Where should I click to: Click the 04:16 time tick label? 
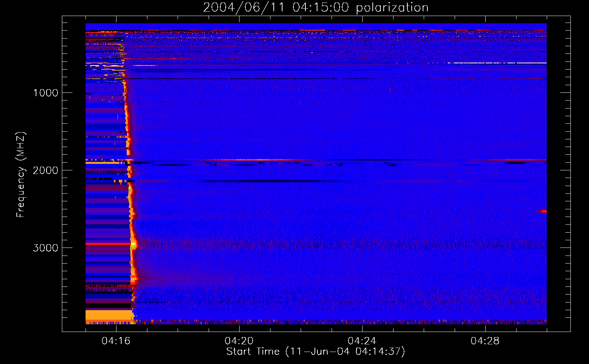coord(116,341)
